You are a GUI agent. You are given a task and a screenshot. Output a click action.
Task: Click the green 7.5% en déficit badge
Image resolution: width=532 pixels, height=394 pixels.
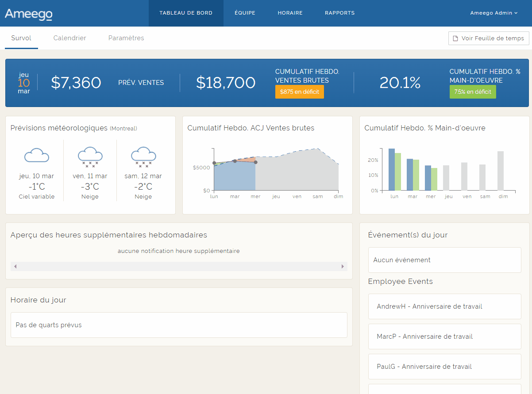point(472,92)
